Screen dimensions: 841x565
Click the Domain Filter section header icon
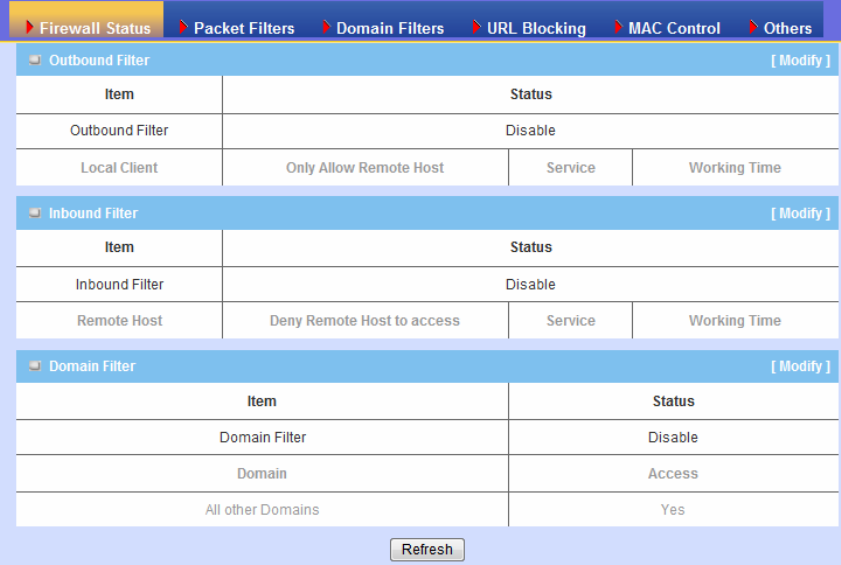35,366
